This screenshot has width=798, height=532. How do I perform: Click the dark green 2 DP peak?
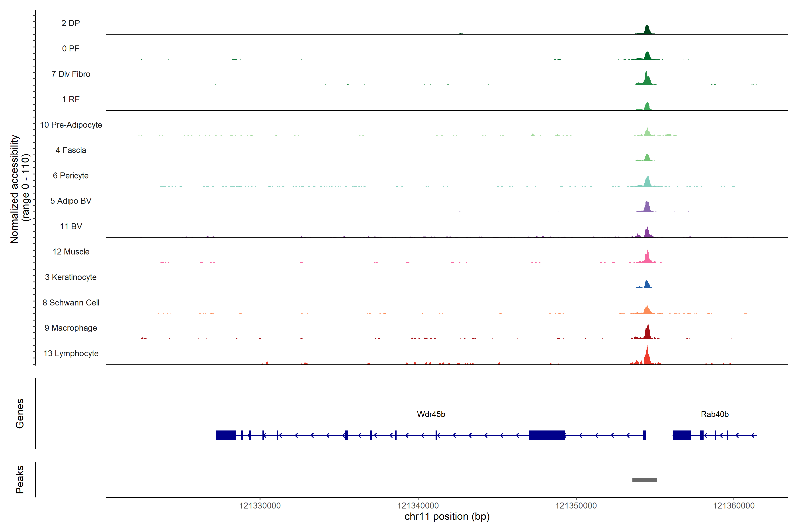647,31
